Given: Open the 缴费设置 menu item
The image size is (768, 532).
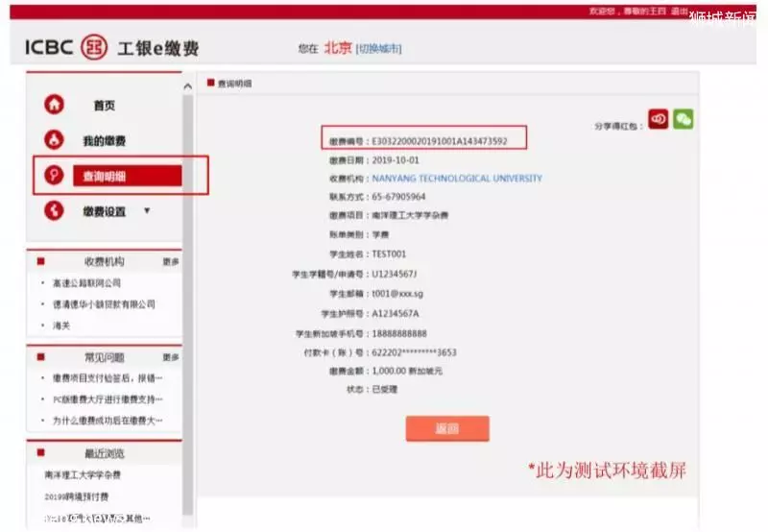Looking at the screenshot, I should coord(105,211).
